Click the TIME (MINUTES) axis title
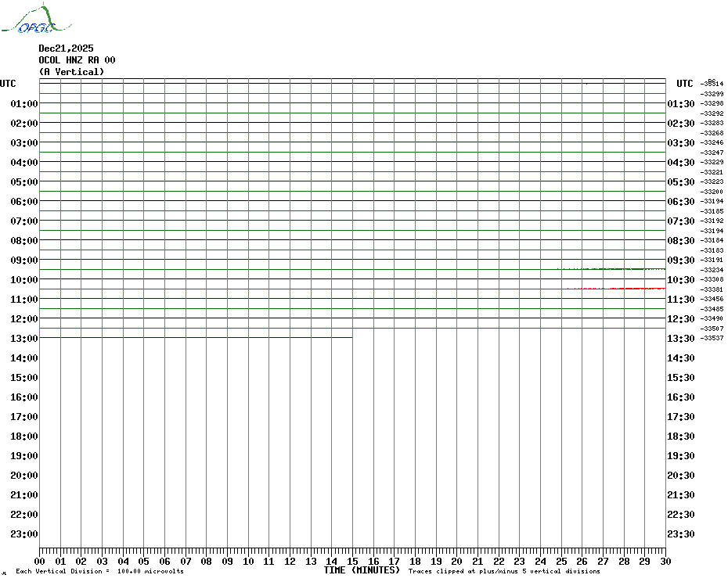728x582 pixels. tap(362, 570)
